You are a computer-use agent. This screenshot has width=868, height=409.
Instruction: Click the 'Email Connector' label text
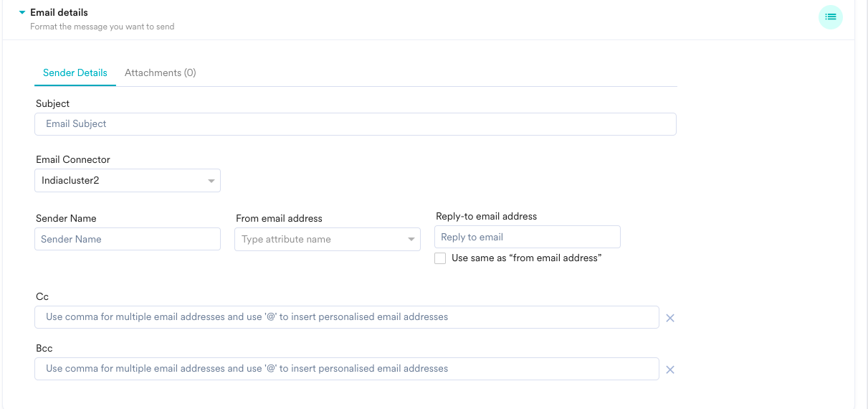73,160
